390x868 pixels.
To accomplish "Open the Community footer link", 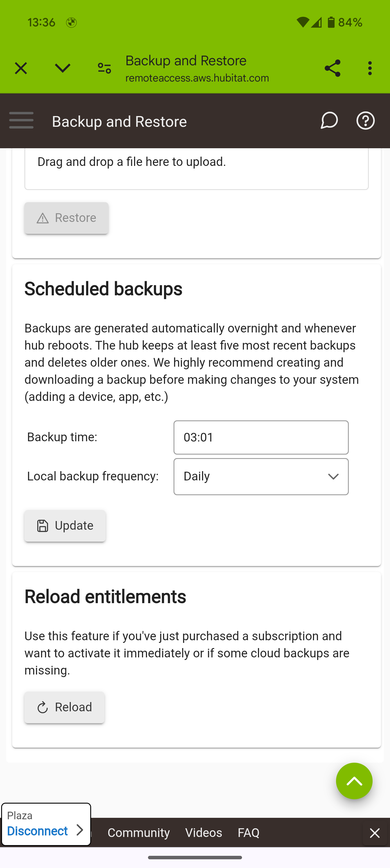I will 138,833.
